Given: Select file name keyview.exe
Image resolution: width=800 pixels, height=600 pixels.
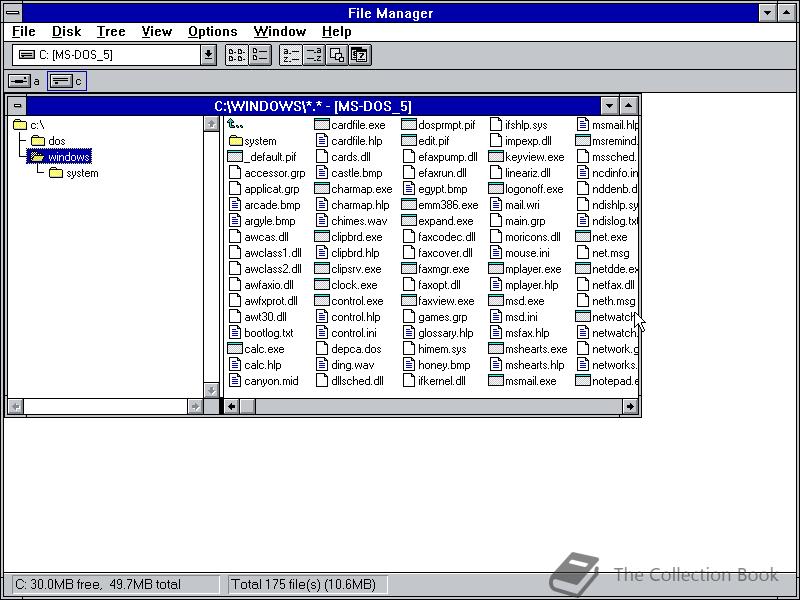Looking at the screenshot, I should 534,157.
